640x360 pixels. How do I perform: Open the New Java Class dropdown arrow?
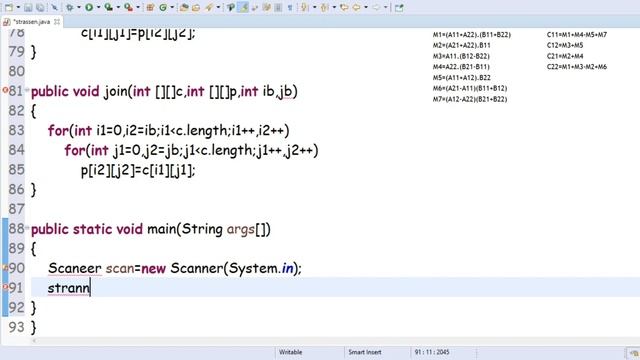tap(172, 7)
